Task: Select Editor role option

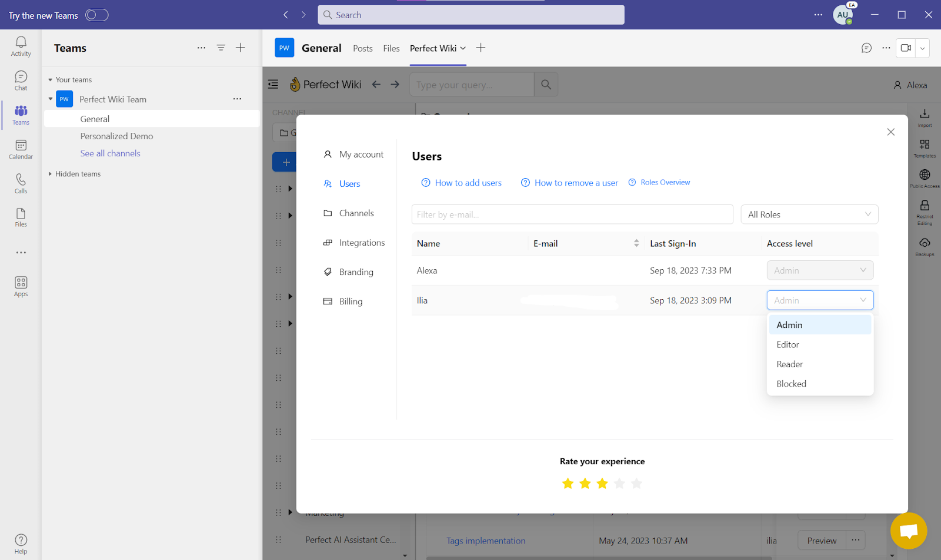Action: (820, 344)
